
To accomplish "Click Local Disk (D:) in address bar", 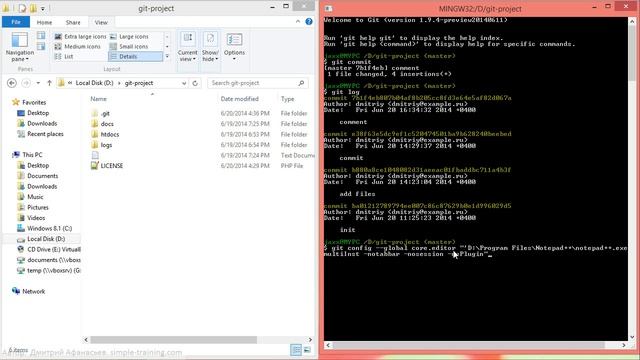I will coord(94,83).
